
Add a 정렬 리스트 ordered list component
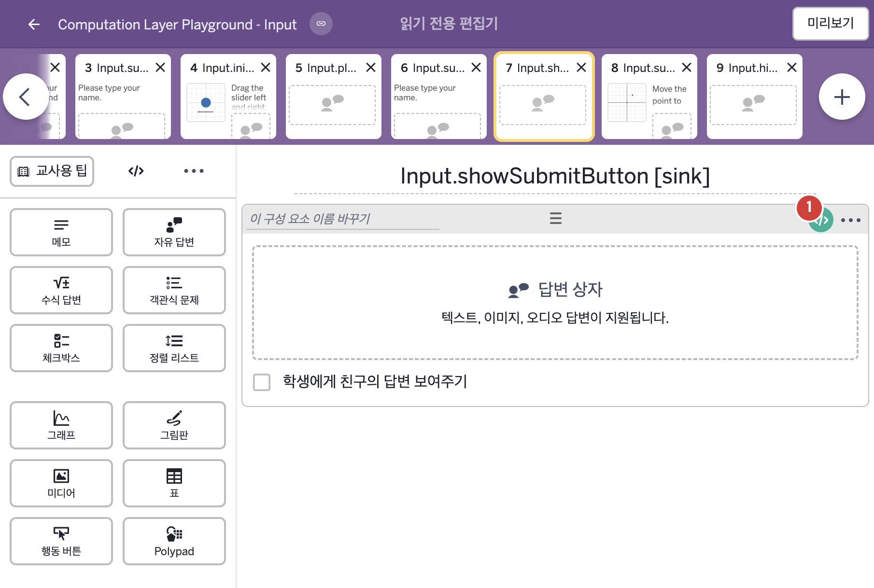click(x=174, y=348)
